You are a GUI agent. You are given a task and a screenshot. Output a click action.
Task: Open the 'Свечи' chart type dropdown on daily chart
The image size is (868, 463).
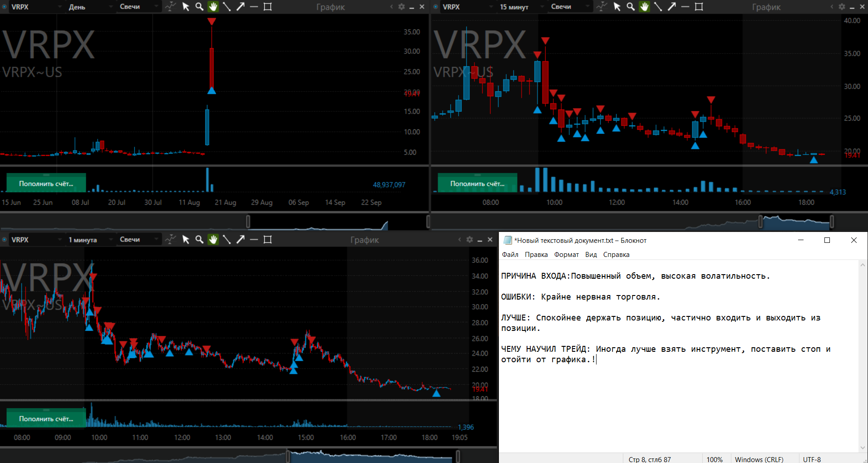point(139,7)
